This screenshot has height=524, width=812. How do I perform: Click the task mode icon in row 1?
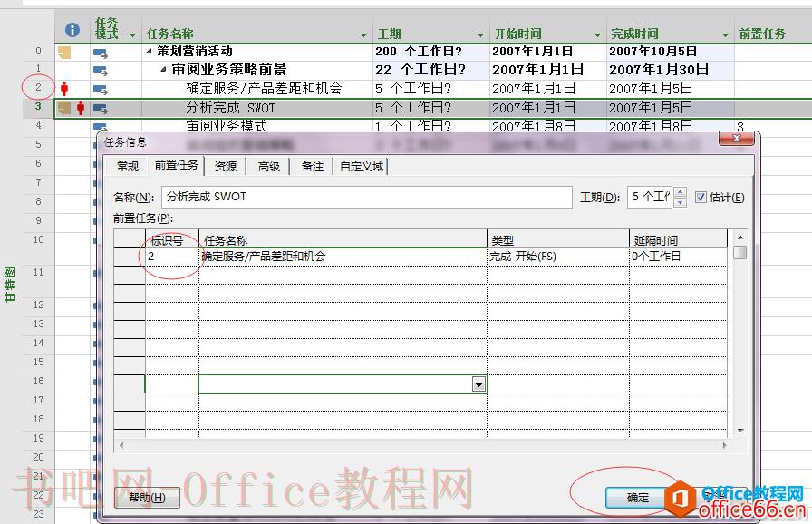point(101,71)
